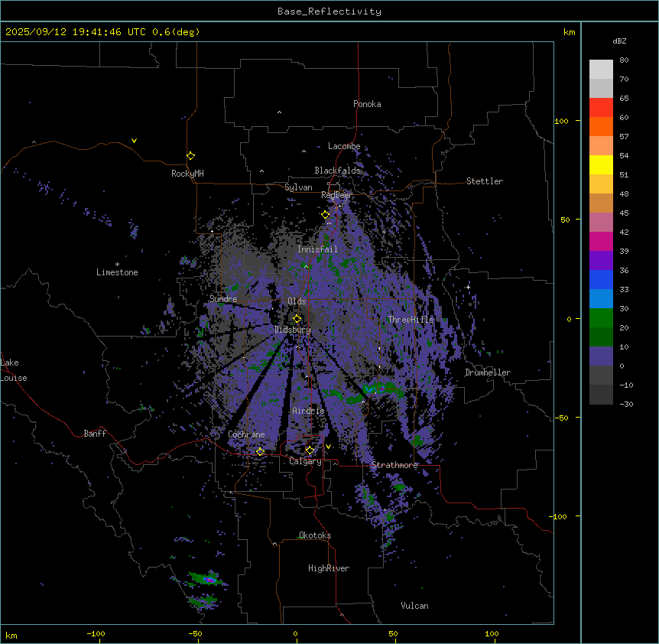Select the ThreeHills label
This screenshot has height=644, width=659.
(x=411, y=320)
